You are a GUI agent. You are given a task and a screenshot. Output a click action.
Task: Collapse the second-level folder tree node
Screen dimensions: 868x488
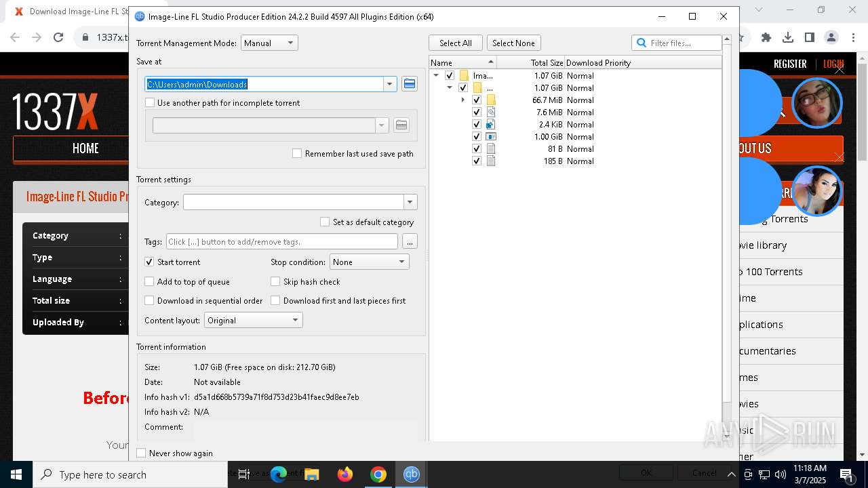[450, 88]
